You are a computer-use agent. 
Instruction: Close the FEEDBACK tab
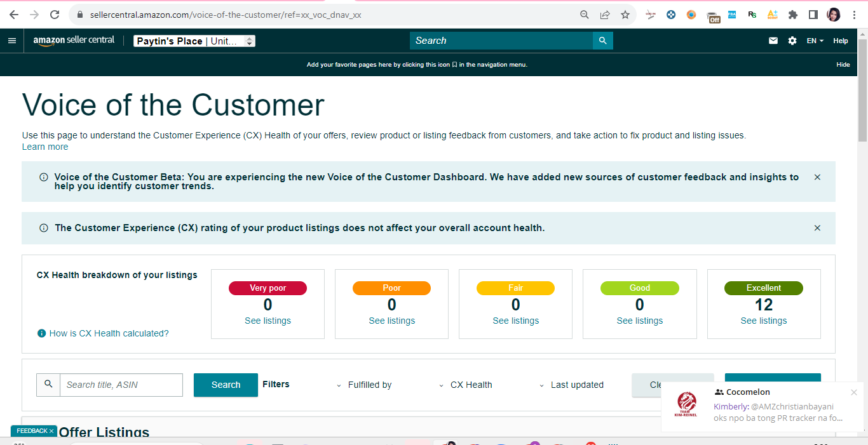[x=51, y=431]
